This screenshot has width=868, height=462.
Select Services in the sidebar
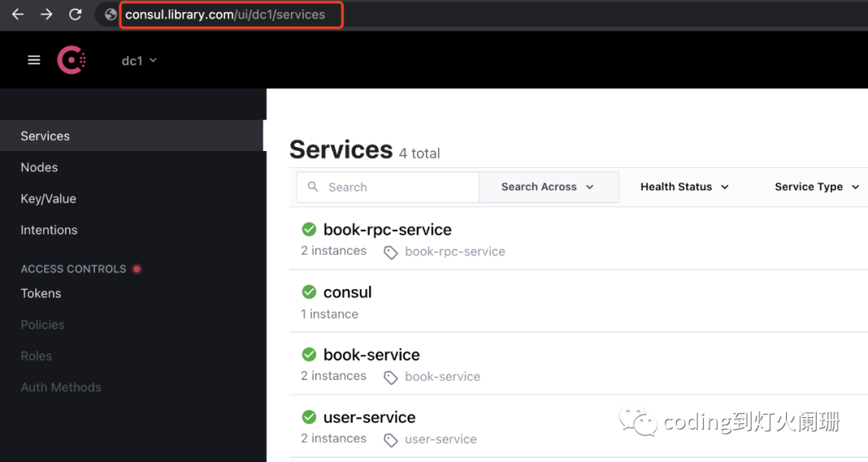point(132,136)
